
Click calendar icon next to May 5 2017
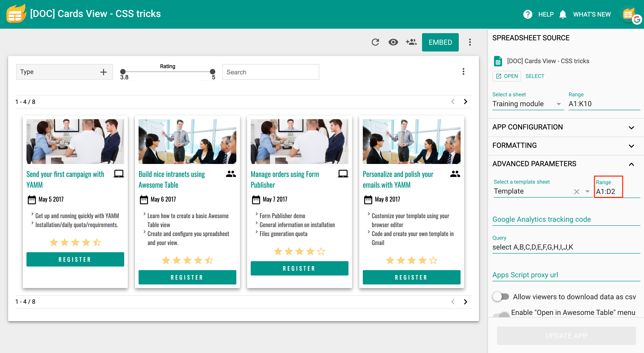32,200
